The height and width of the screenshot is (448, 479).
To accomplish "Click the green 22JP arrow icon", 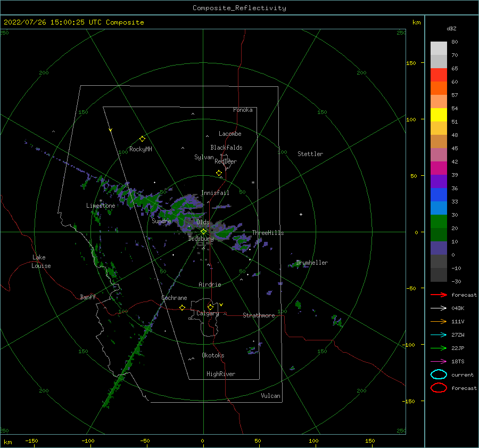I will coord(439,348).
